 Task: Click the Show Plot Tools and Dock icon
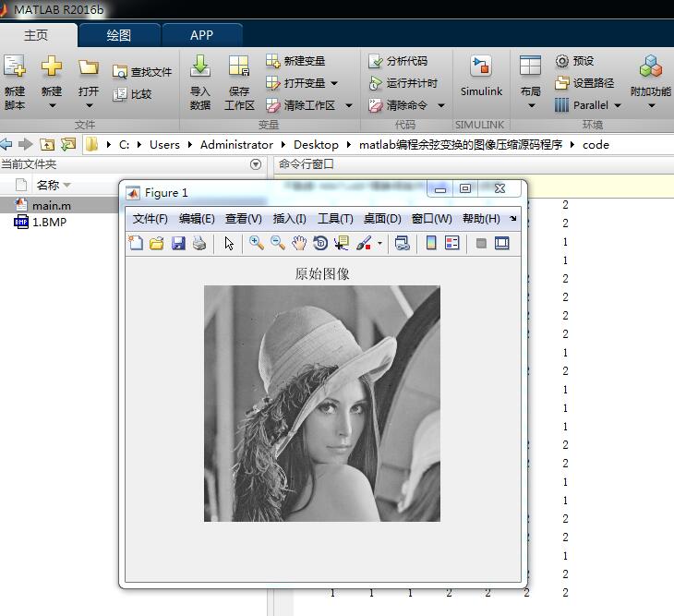tap(502, 243)
